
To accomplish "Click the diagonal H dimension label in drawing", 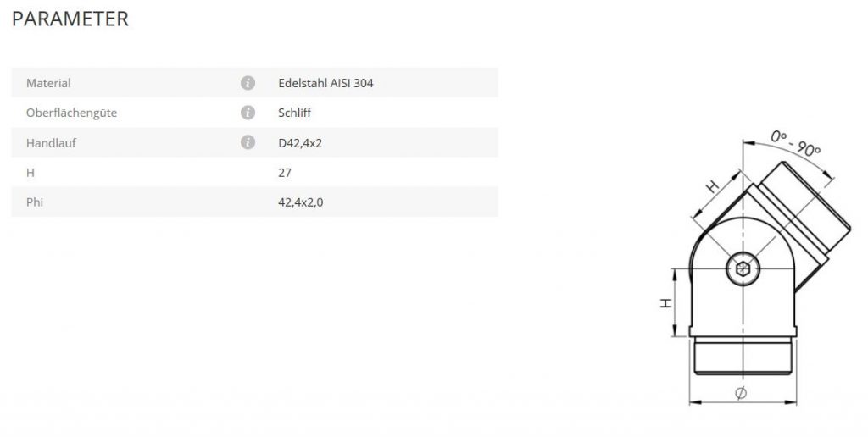I will pos(712,186).
